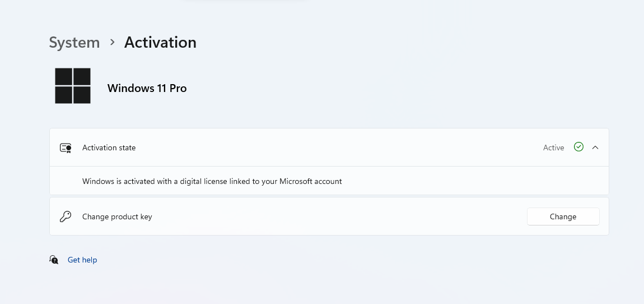Click the Activation state certificate icon
Screen dimensions: 644x304
66,148
